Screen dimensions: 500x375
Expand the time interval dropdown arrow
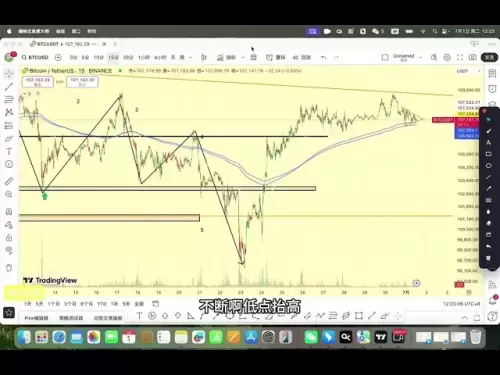coord(190,57)
